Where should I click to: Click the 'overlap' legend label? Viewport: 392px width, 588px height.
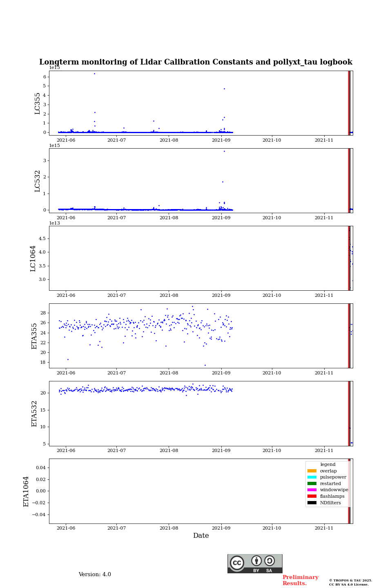point(328,471)
